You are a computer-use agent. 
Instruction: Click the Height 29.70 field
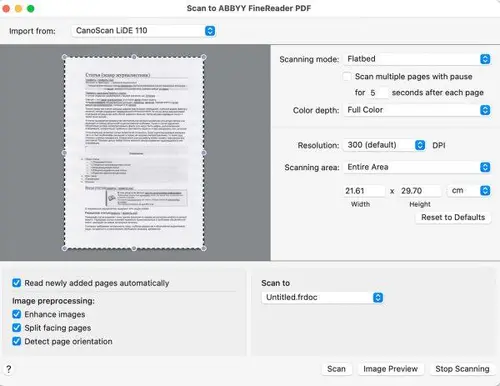coord(420,191)
